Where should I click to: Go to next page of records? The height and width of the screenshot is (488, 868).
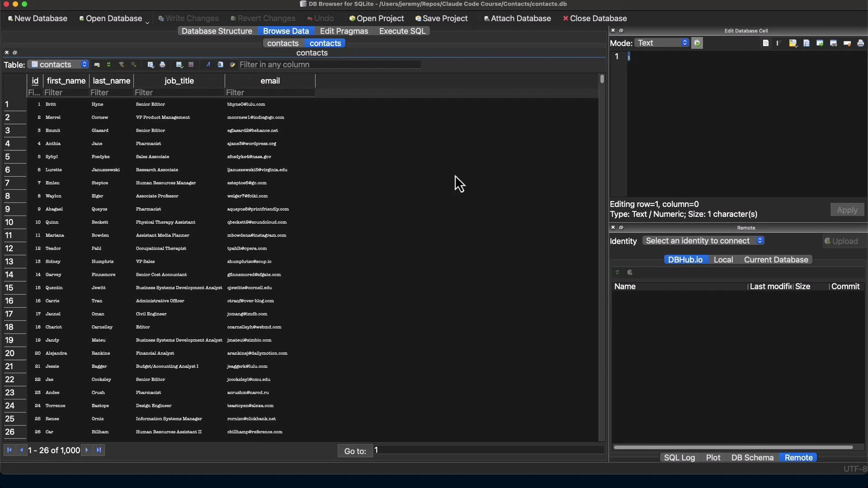click(87, 450)
